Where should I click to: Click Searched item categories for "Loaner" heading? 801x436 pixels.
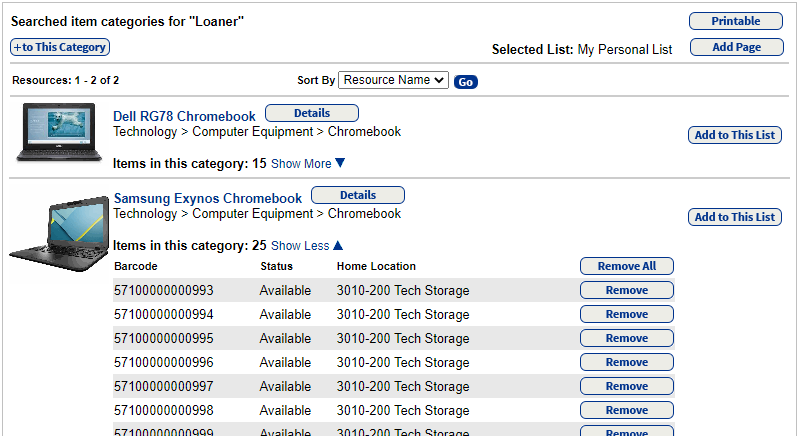(127, 21)
